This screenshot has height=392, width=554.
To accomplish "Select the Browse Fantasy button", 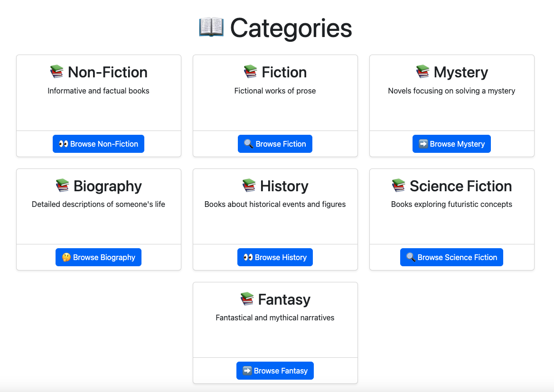I will (x=275, y=371).
